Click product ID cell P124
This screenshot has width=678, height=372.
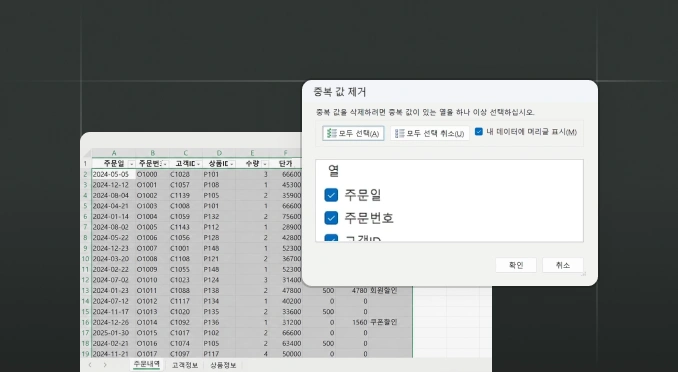(219, 280)
